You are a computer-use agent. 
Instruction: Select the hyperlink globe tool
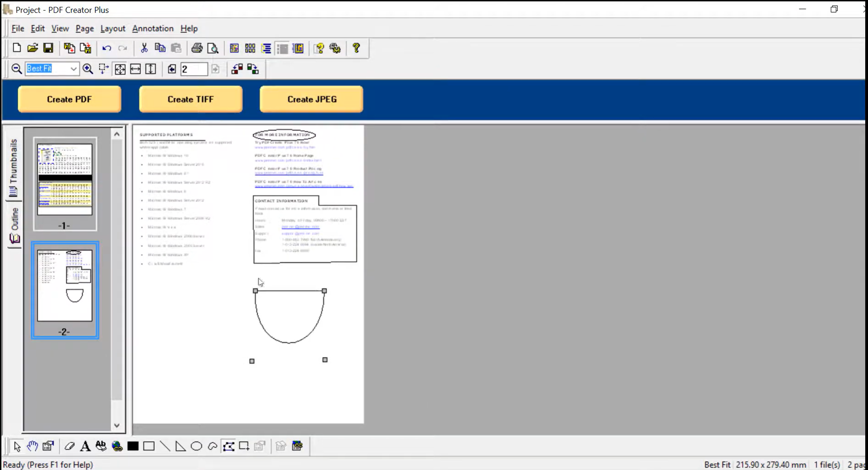tap(117, 446)
